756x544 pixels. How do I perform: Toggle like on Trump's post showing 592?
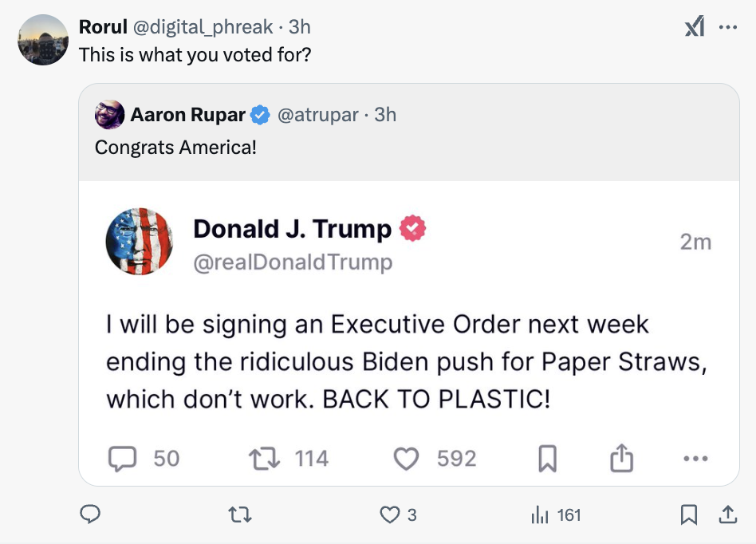(x=407, y=458)
